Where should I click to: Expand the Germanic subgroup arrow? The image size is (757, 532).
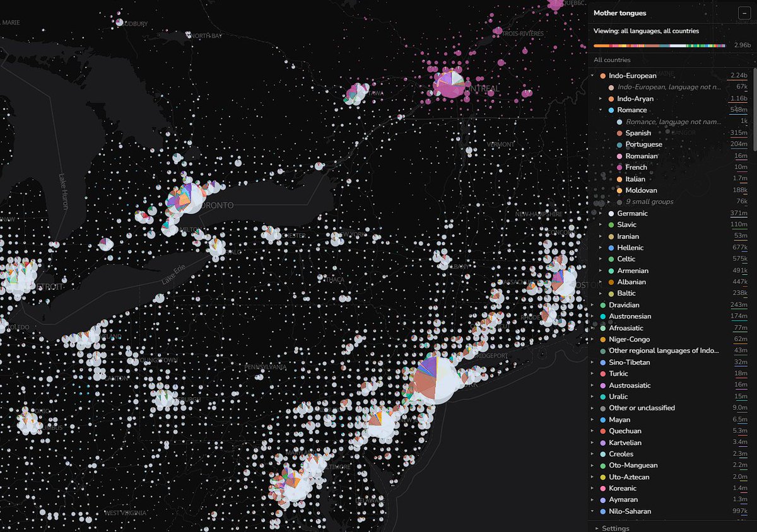tap(601, 214)
